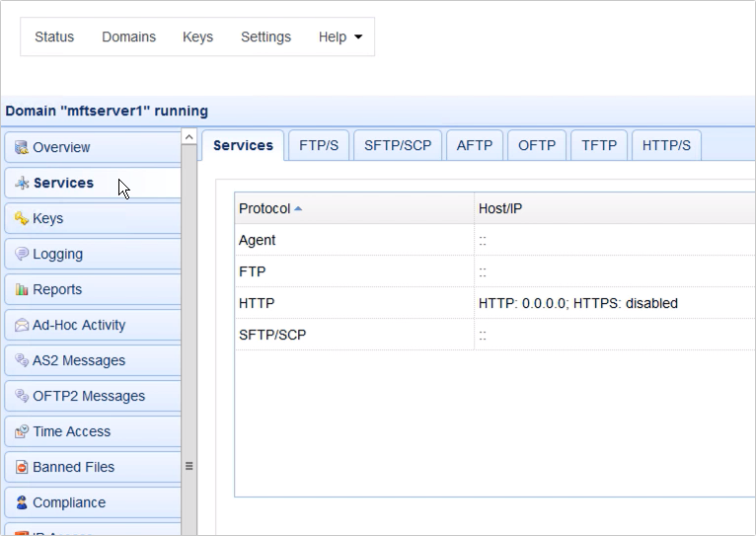Select the HTTP protocol row
The width and height of the screenshot is (756, 536).
pyautogui.click(x=257, y=303)
